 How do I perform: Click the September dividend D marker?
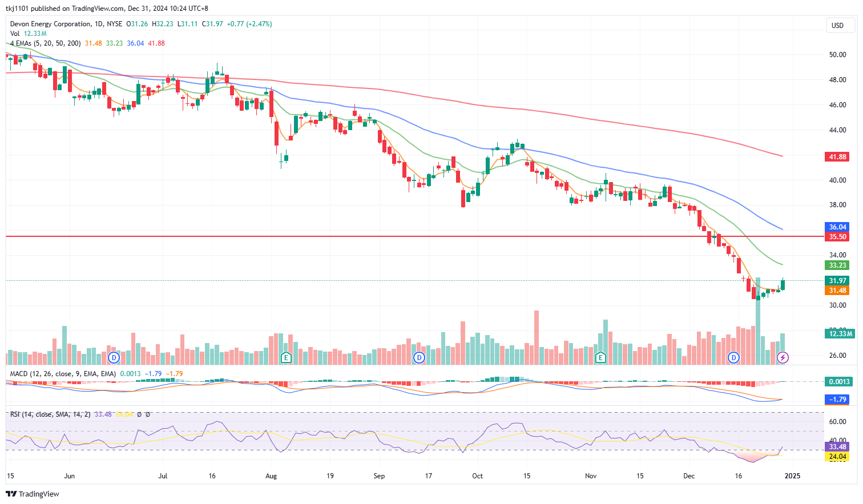pyautogui.click(x=420, y=358)
